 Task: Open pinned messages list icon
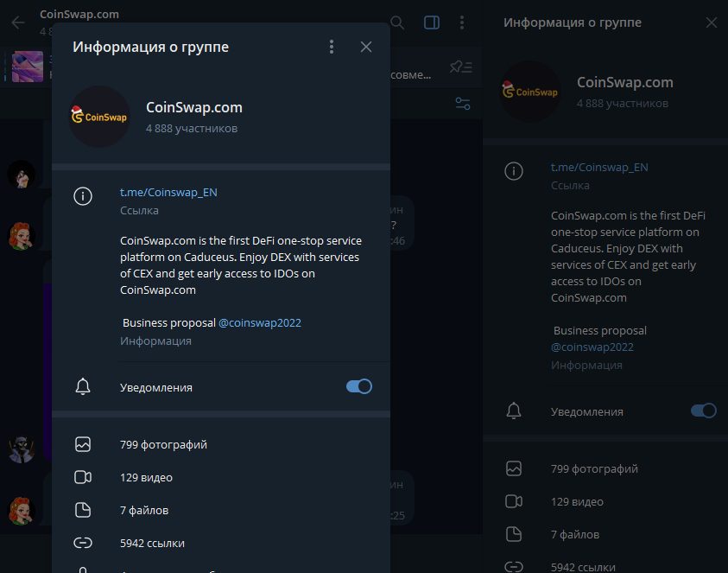pyautogui.click(x=461, y=67)
